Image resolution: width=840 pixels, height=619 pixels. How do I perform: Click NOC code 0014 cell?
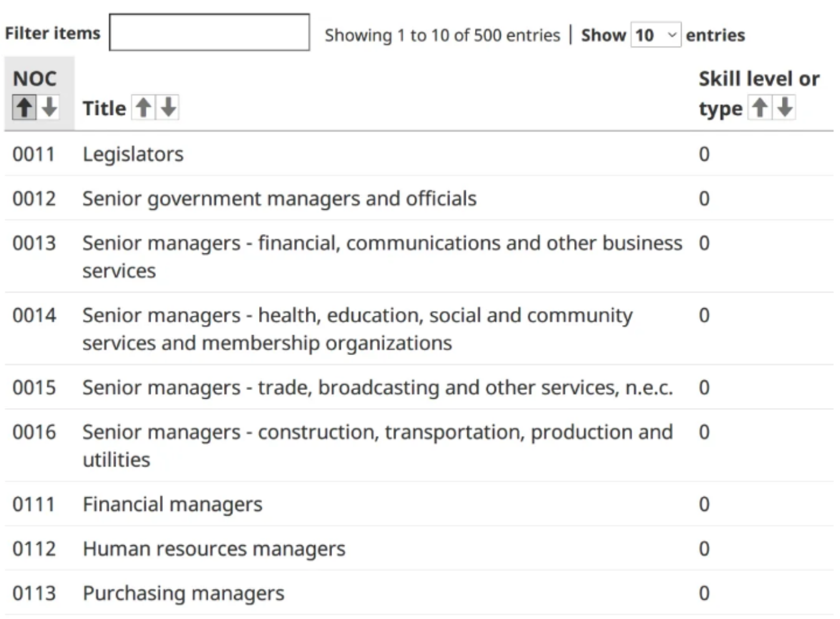34,315
